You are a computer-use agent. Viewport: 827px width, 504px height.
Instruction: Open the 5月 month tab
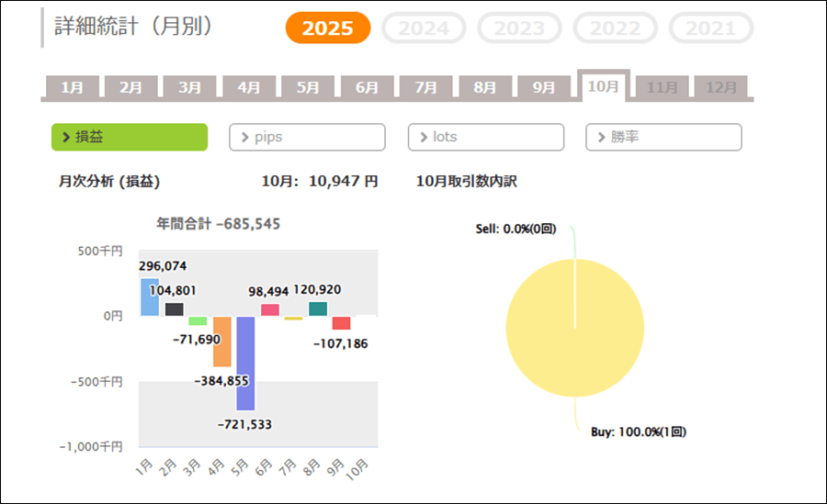pos(308,87)
